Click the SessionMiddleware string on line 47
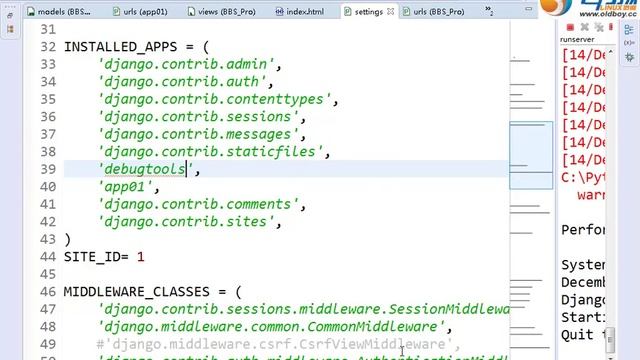 tap(304, 310)
